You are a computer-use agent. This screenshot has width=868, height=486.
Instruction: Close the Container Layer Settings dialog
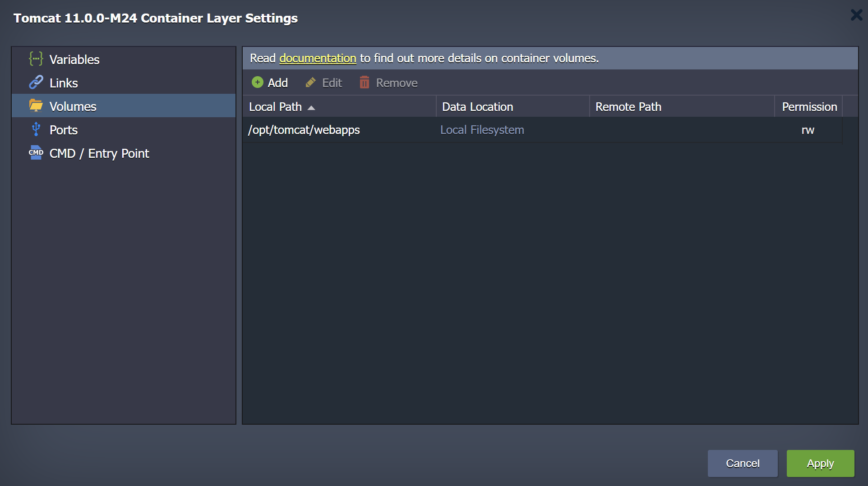[856, 15]
